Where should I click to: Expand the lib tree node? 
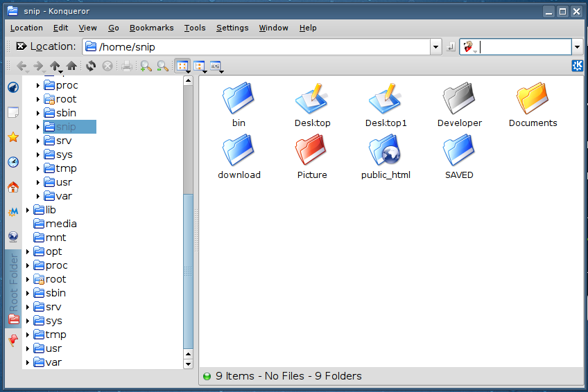click(x=27, y=210)
